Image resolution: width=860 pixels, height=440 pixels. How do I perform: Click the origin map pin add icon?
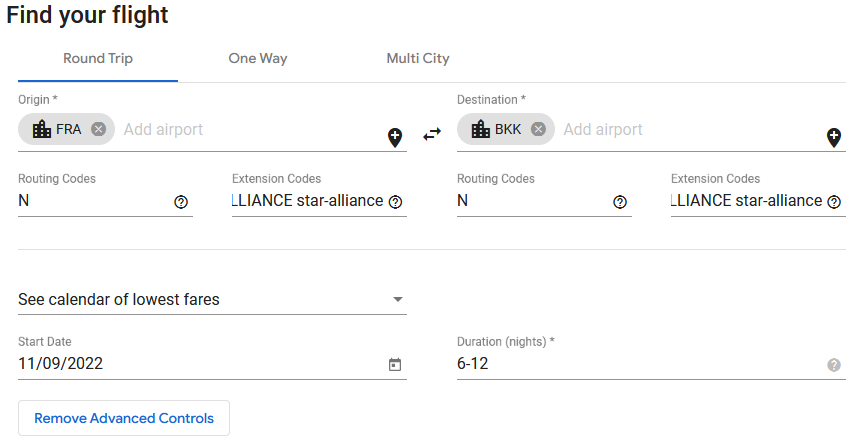pyautogui.click(x=395, y=138)
